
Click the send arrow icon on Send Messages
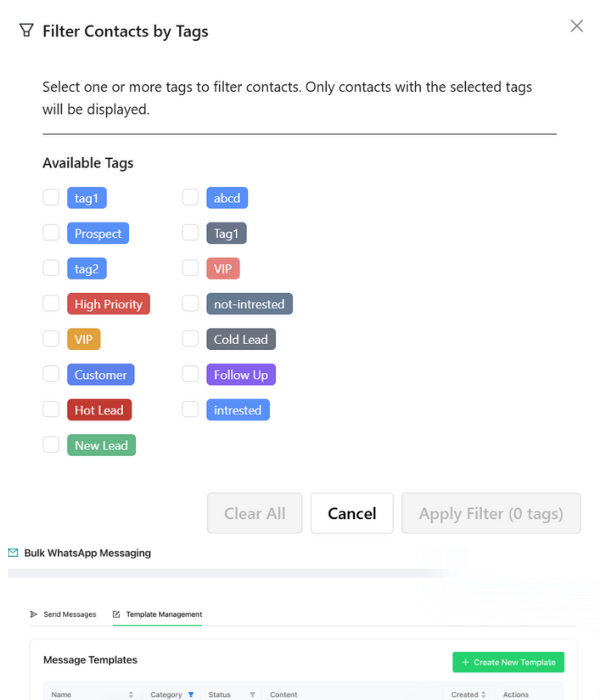point(34,614)
